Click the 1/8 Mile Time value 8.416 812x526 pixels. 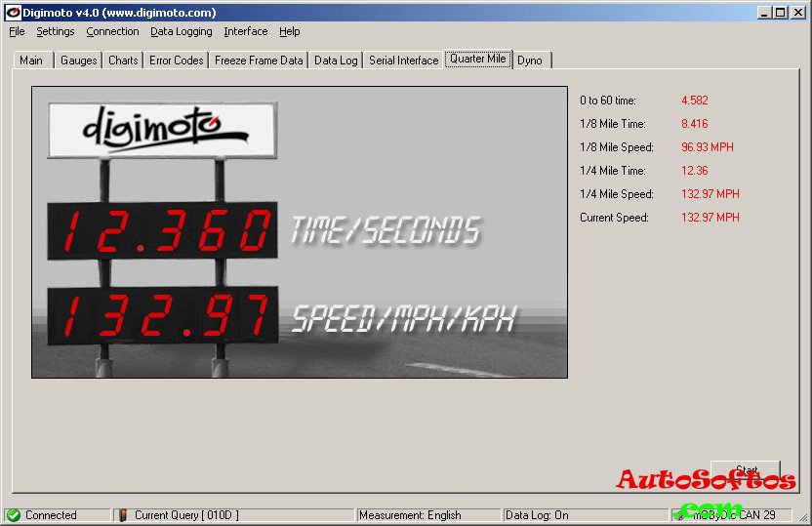[x=695, y=124]
